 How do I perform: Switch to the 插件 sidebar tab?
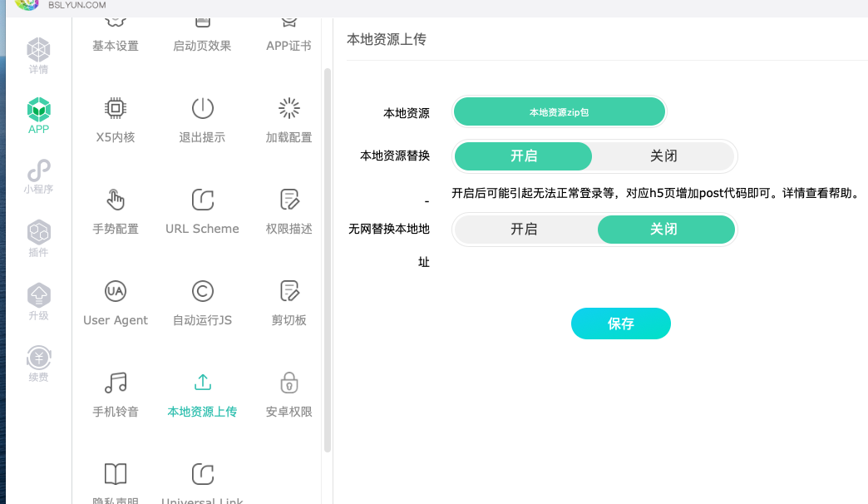38,239
